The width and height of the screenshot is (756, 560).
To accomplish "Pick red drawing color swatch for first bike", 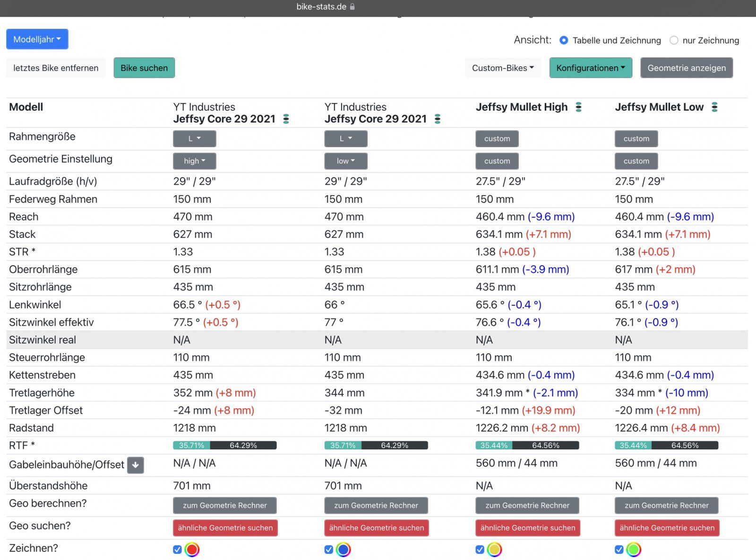I will coord(192,550).
